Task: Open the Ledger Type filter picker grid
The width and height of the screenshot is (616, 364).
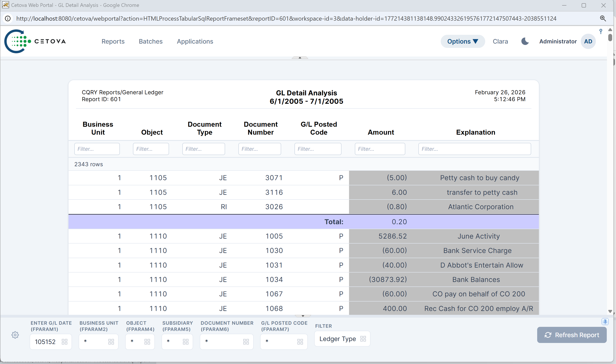Action: [363, 339]
